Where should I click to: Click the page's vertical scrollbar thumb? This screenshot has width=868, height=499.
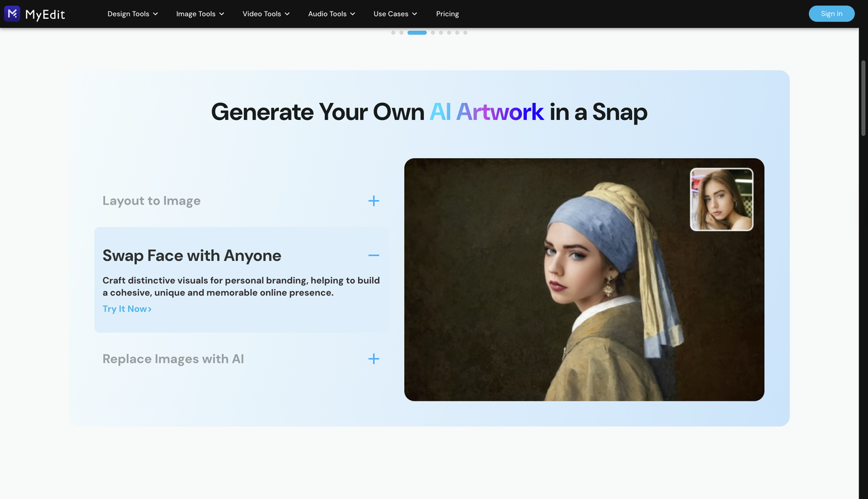pyautogui.click(x=863, y=98)
